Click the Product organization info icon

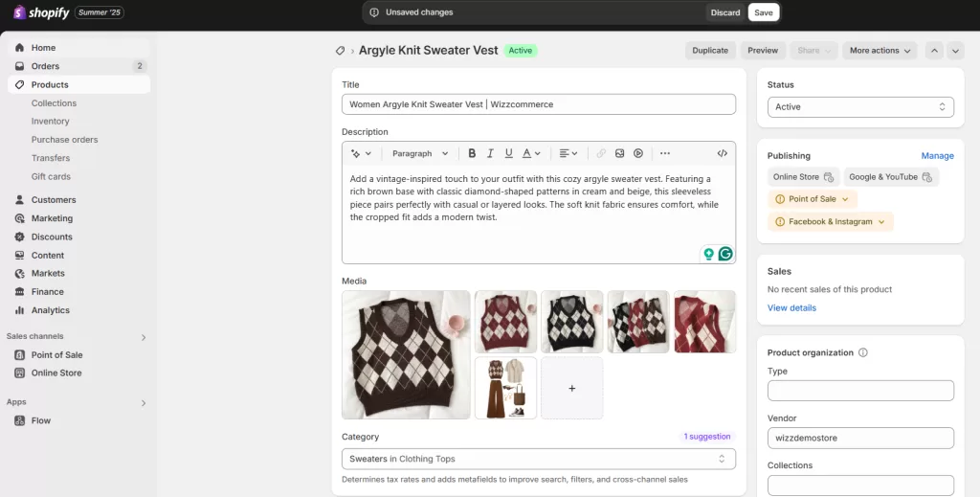click(x=863, y=352)
